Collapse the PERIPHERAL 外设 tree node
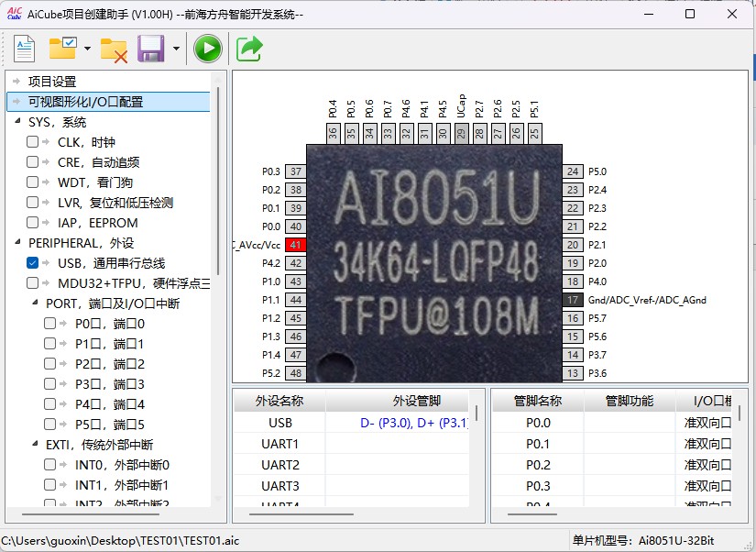The height and width of the screenshot is (552, 756). [17, 242]
